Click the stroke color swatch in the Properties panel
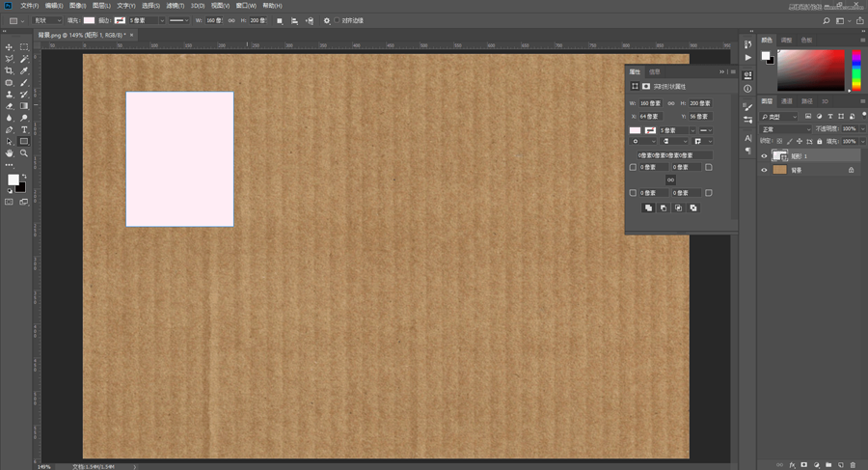 (650, 130)
